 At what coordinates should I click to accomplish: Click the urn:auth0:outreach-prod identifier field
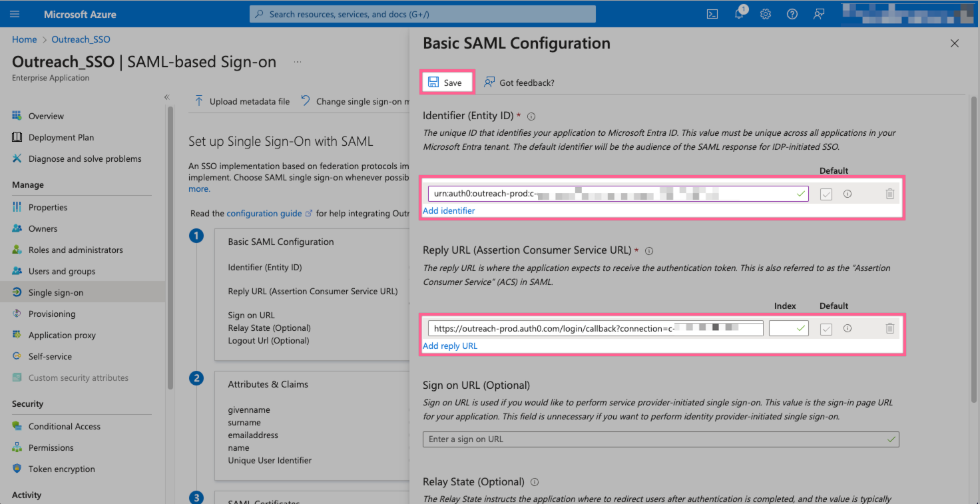tap(618, 194)
